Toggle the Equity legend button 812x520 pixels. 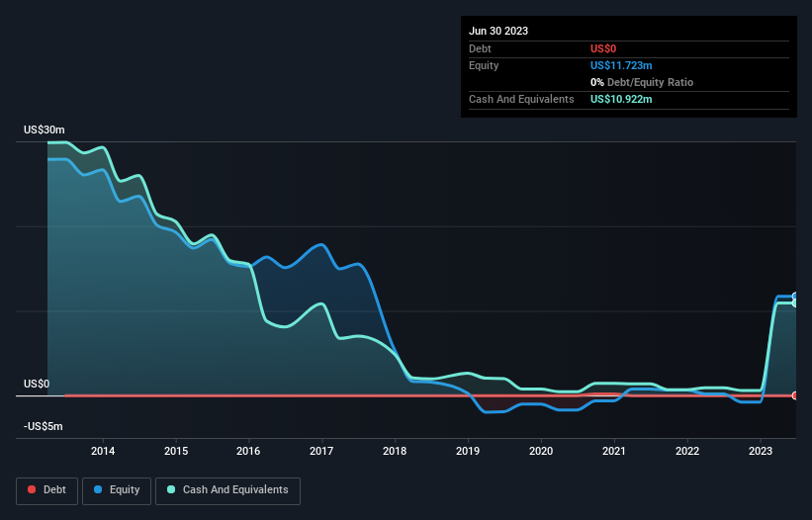117,490
